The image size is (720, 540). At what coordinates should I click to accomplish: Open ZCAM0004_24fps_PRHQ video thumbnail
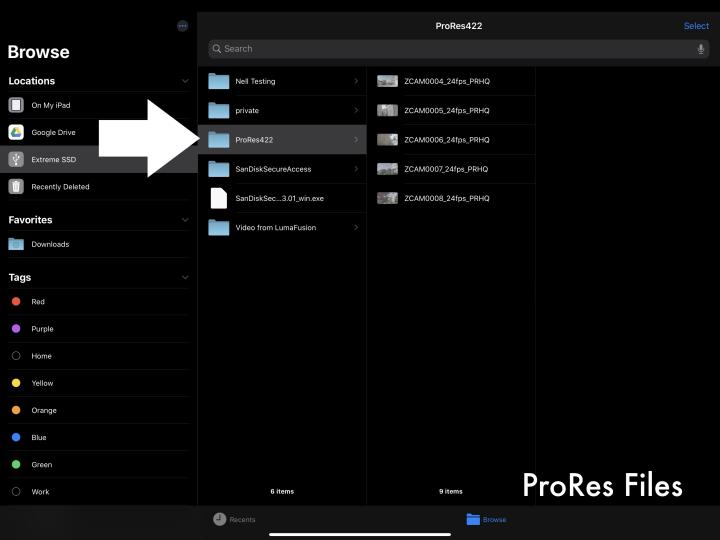point(387,81)
